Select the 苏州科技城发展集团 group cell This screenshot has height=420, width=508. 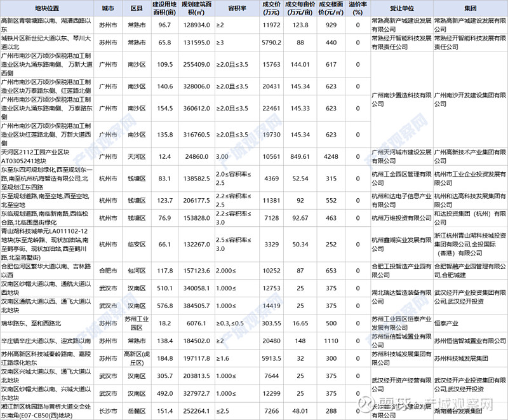point(471,358)
